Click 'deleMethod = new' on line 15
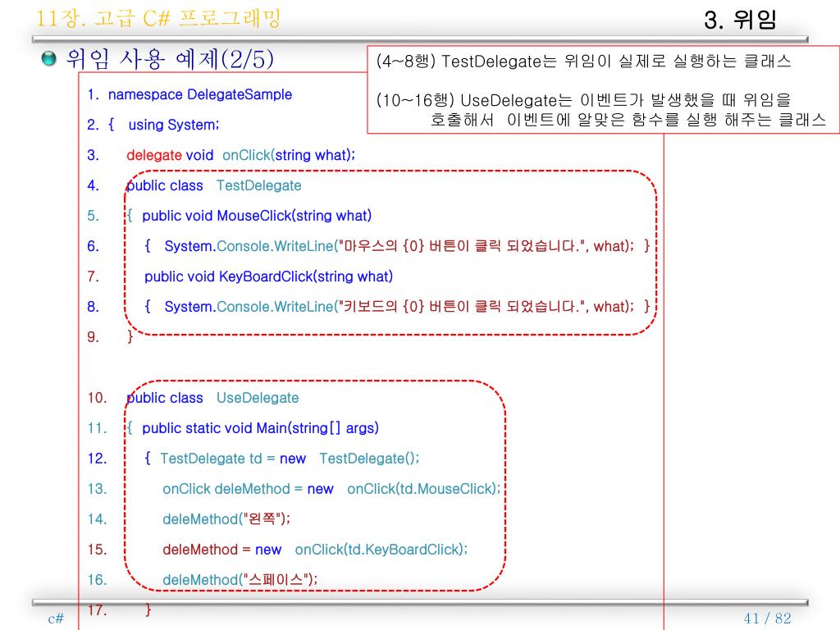 point(221,550)
